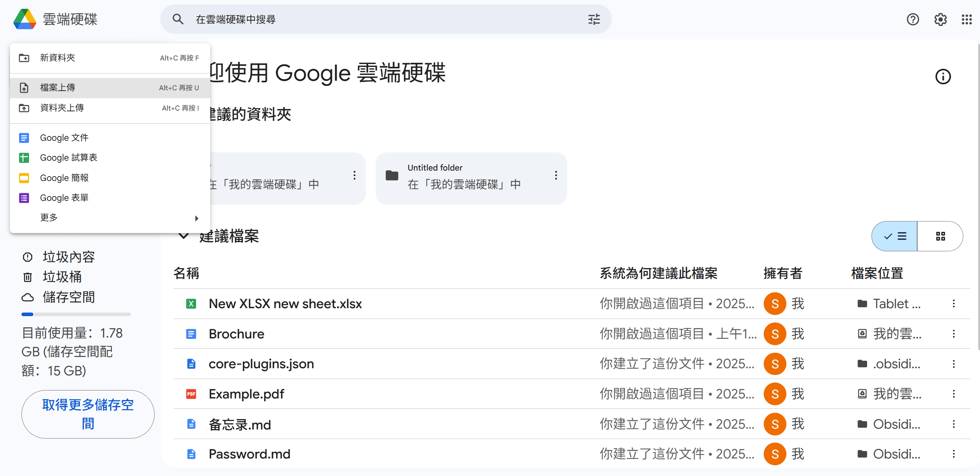Open 垃圾內容 in the sidebar

point(68,257)
